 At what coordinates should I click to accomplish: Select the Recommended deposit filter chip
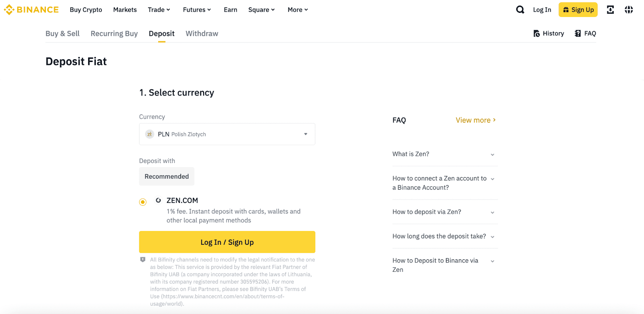pyautogui.click(x=167, y=176)
